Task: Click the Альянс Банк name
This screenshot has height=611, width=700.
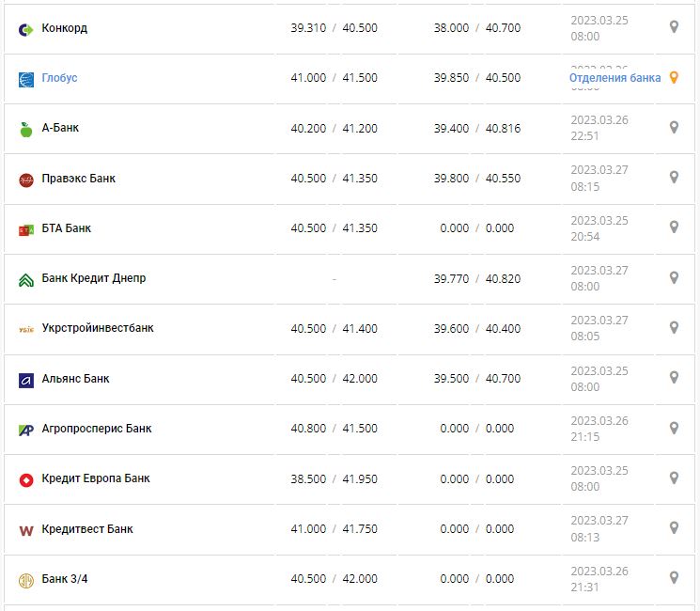Action: [75, 379]
